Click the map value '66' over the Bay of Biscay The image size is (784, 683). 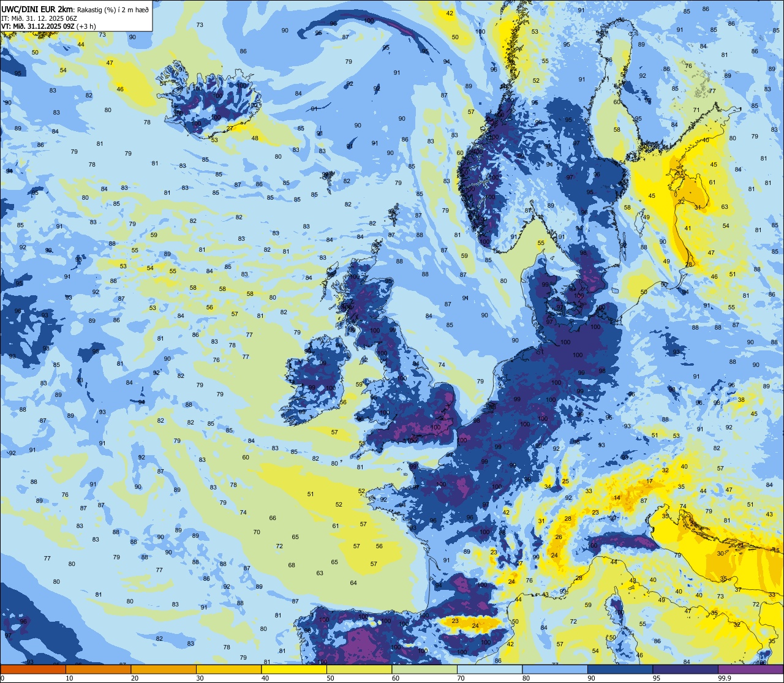(x=273, y=518)
